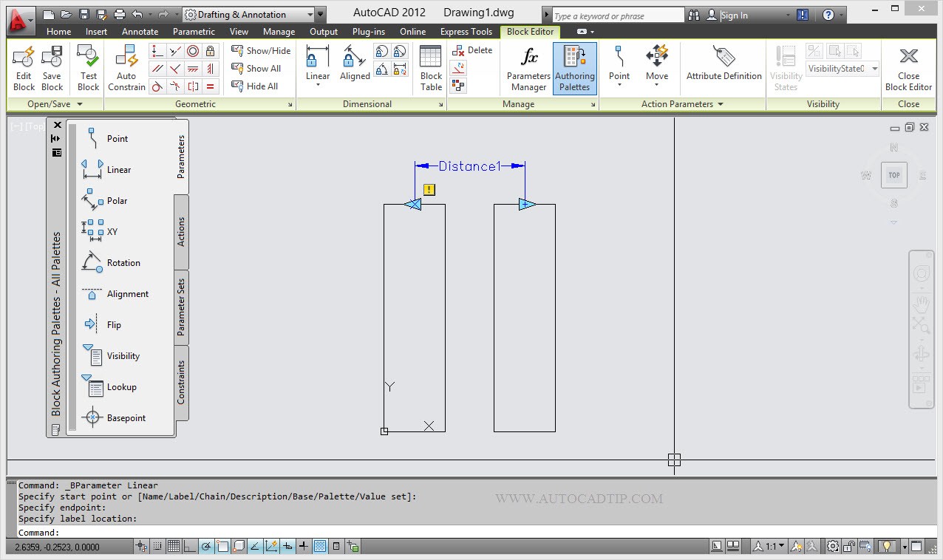Image resolution: width=943 pixels, height=560 pixels.
Task: Run Test Block
Action: [x=88, y=68]
